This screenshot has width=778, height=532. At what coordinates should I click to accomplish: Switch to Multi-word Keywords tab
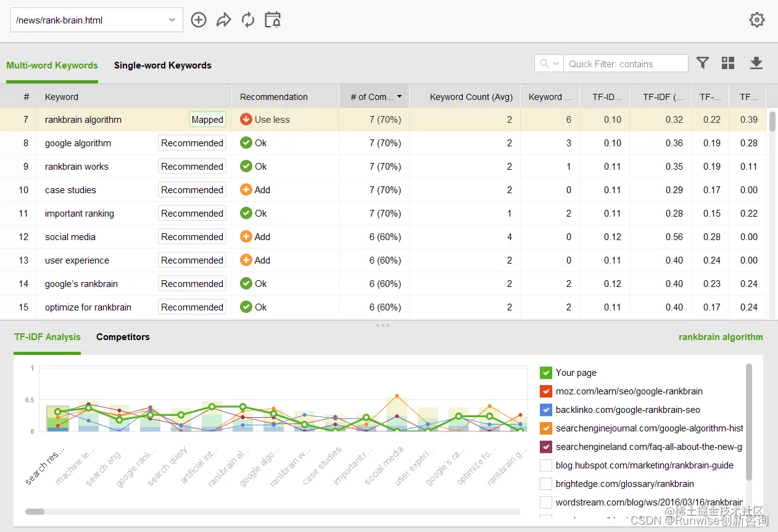[52, 65]
